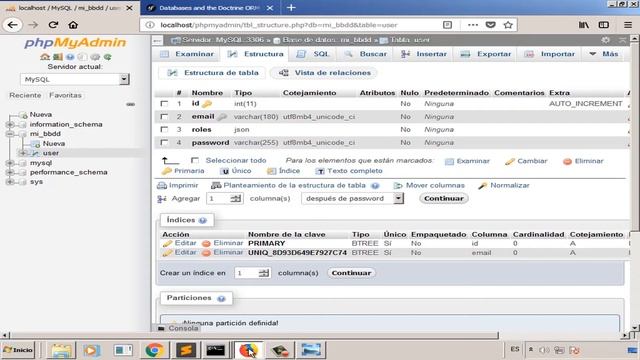Screen dimensions: 640x360
Task: Open the Firefox library icon
Action: pos(584,25)
